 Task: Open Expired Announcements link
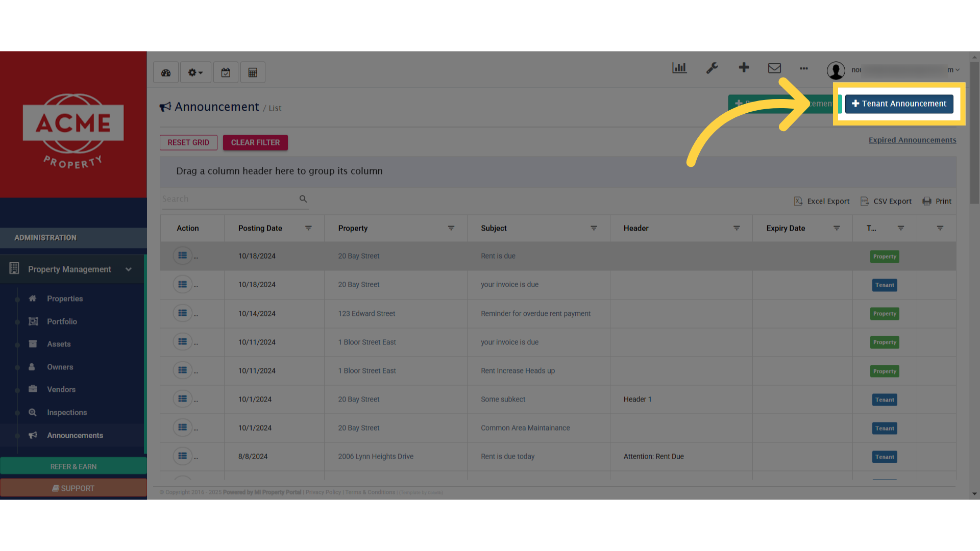[x=912, y=140]
